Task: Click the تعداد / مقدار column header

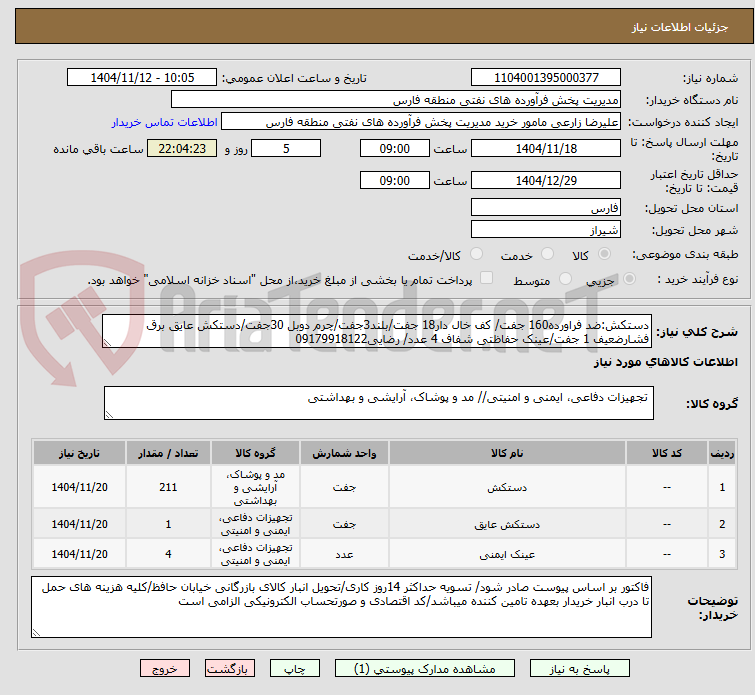Action: point(168,453)
